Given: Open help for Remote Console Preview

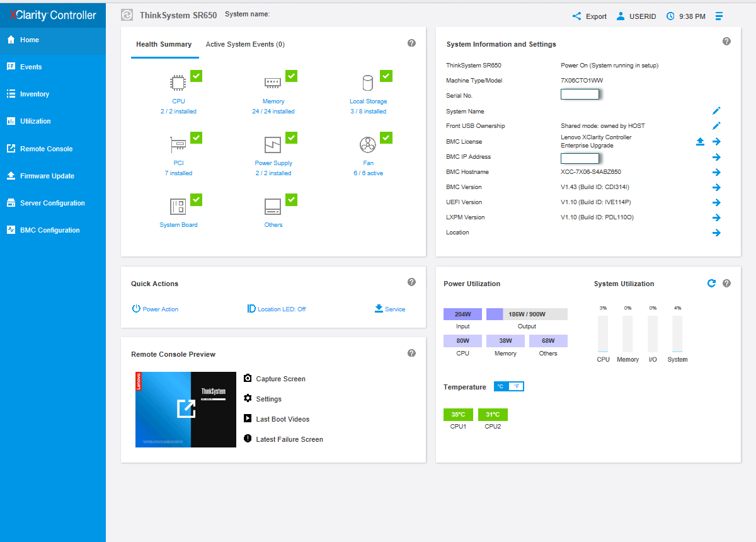Looking at the screenshot, I should (x=411, y=353).
